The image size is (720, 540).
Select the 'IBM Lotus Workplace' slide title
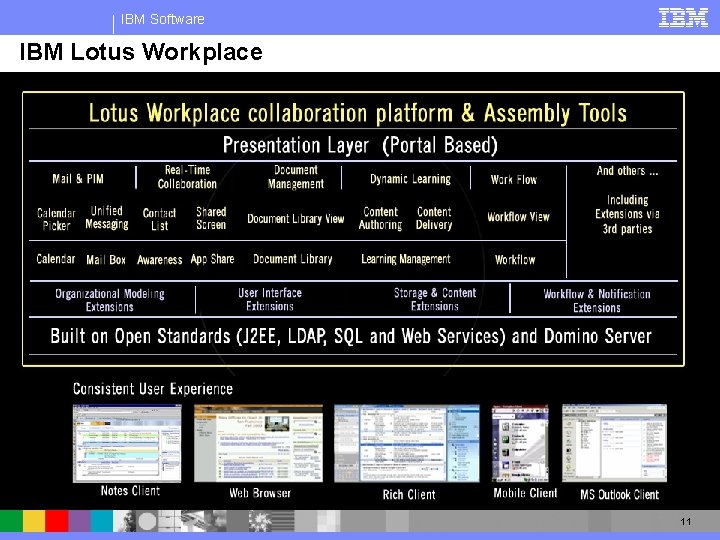[x=141, y=51]
